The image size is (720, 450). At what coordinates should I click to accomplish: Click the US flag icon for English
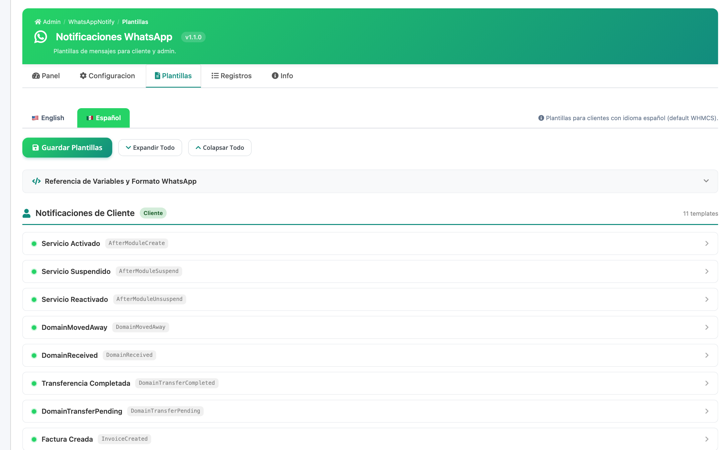(35, 118)
